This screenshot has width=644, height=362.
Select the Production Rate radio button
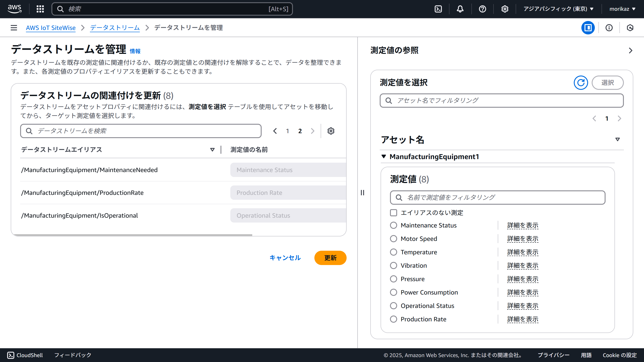point(394,319)
